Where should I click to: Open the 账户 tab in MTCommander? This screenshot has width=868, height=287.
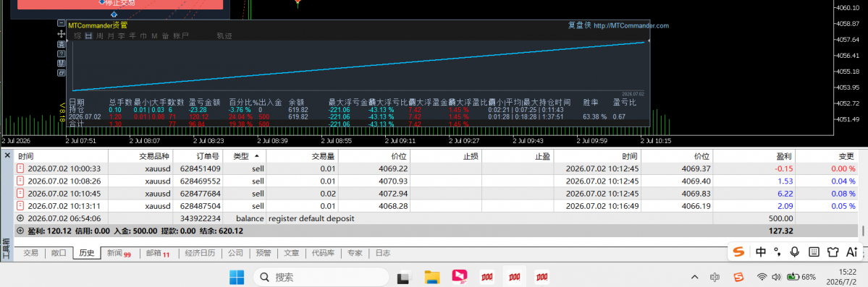pyautogui.click(x=181, y=36)
